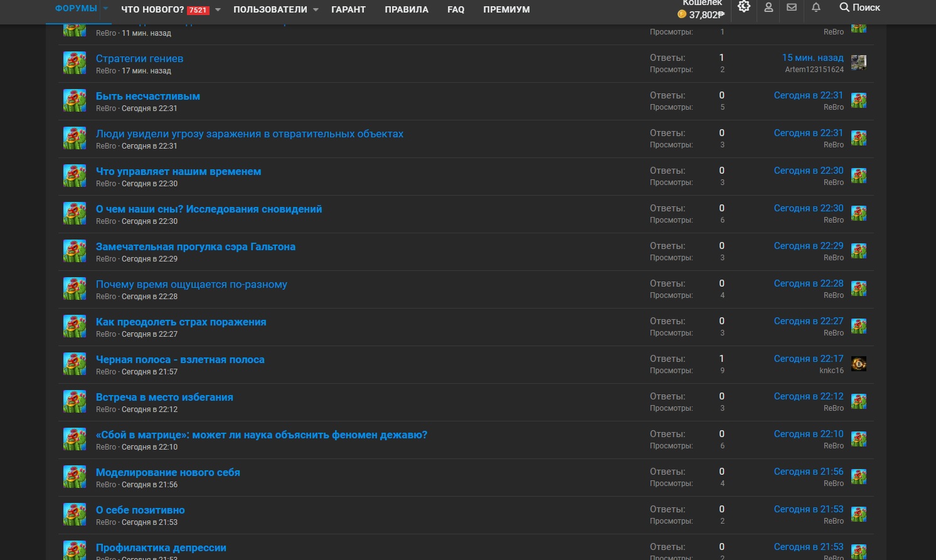Image resolution: width=936 pixels, height=560 pixels.
Task: Click ReBro avatar beside Быть несчастливым thread
Action: coord(75,100)
